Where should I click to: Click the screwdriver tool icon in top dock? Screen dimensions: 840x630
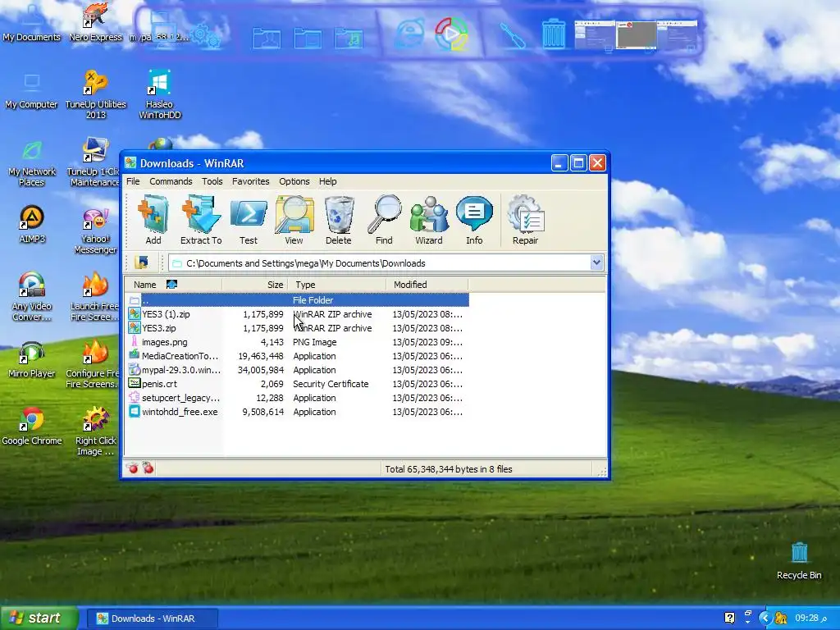click(512, 35)
